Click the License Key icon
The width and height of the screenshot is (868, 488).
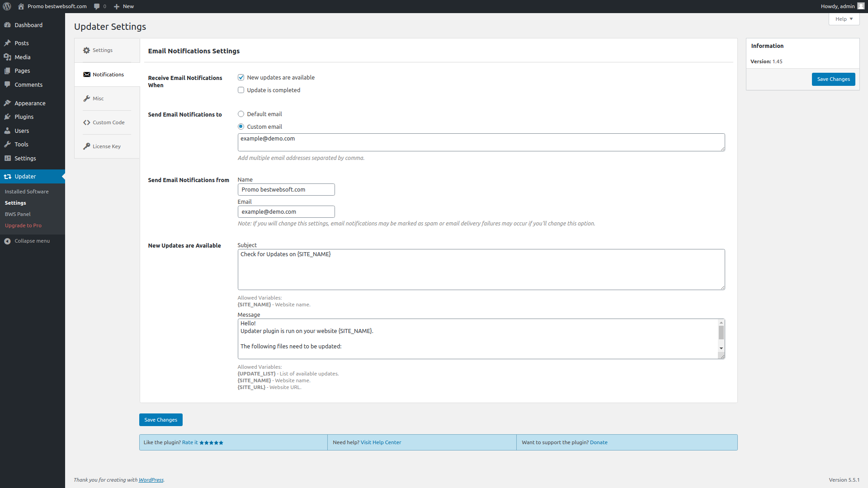(86, 146)
